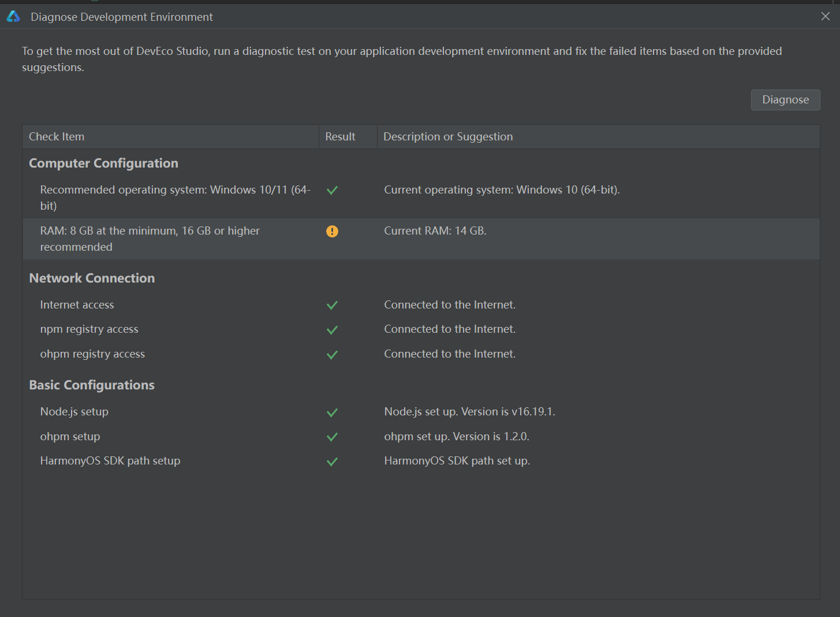Click the Node.js setup checkmark icon
This screenshot has width=840, height=617.
click(x=332, y=412)
